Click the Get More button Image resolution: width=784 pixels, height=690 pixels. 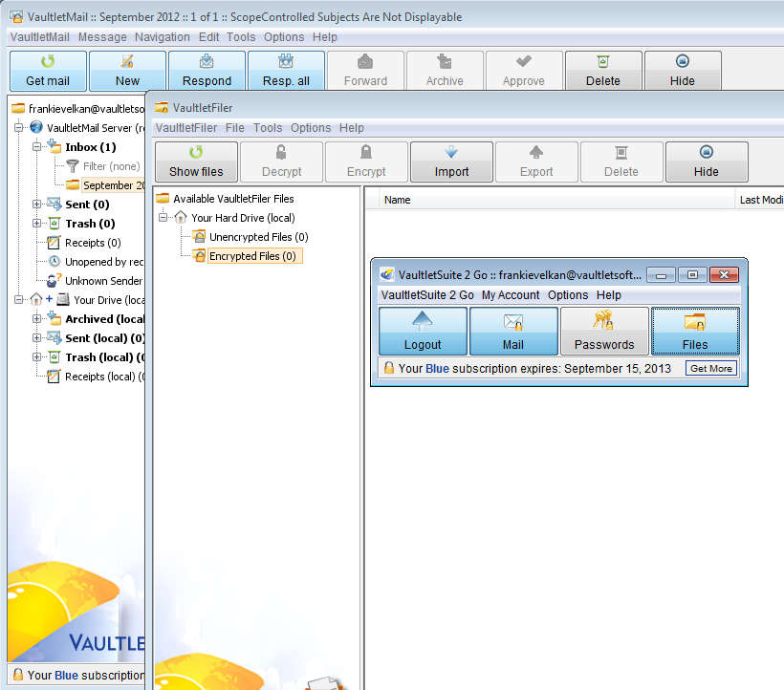711,369
